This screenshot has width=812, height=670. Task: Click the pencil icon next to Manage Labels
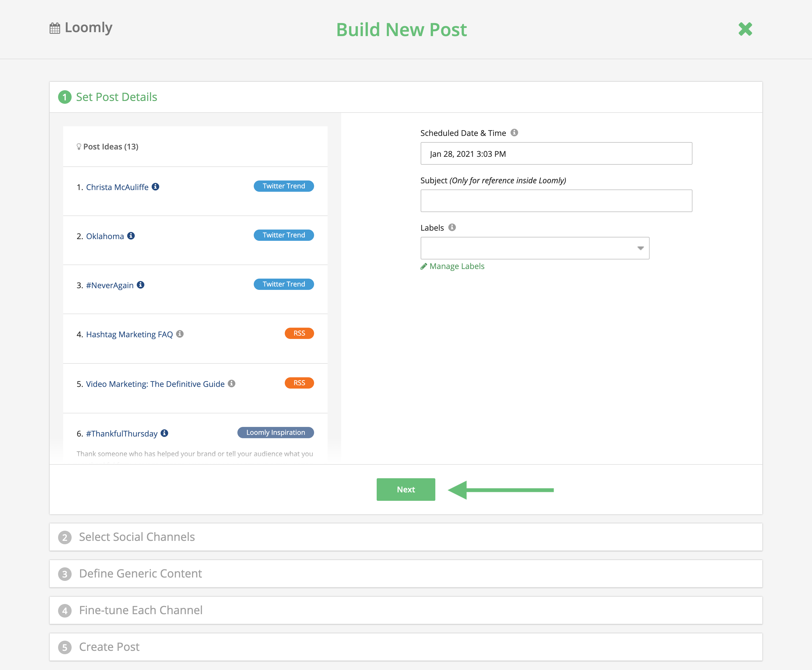[423, 266]
